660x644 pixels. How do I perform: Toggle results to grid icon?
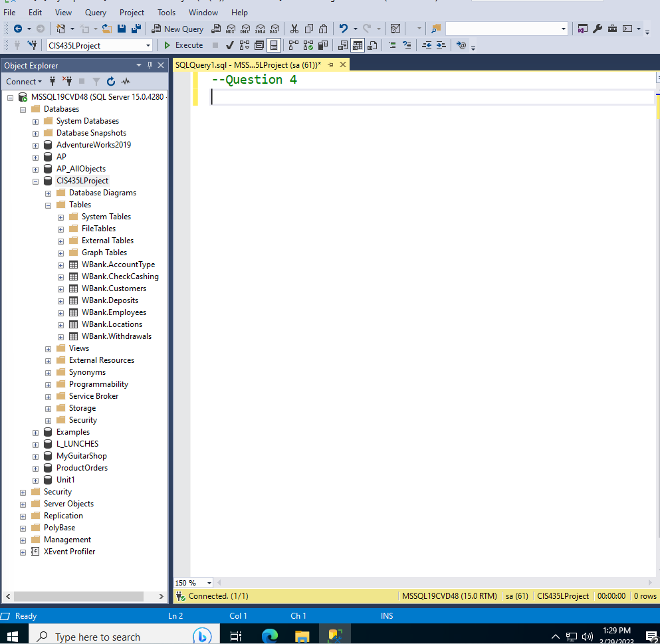(358, 45)
